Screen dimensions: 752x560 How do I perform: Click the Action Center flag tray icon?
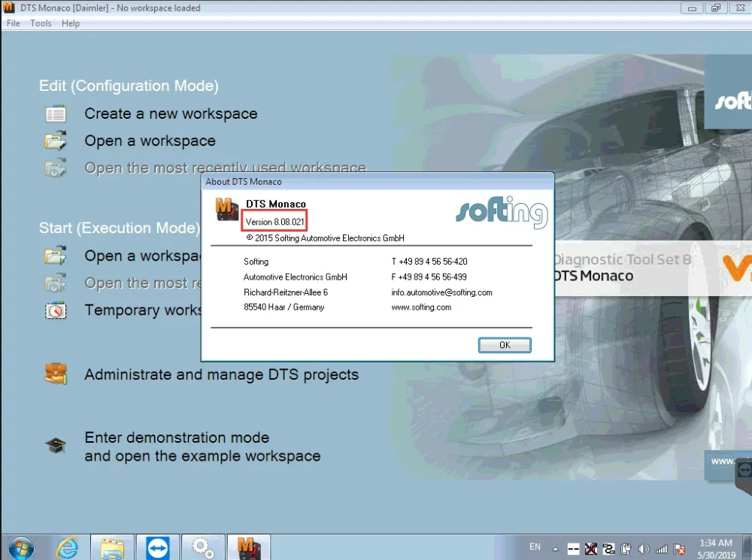680,549
